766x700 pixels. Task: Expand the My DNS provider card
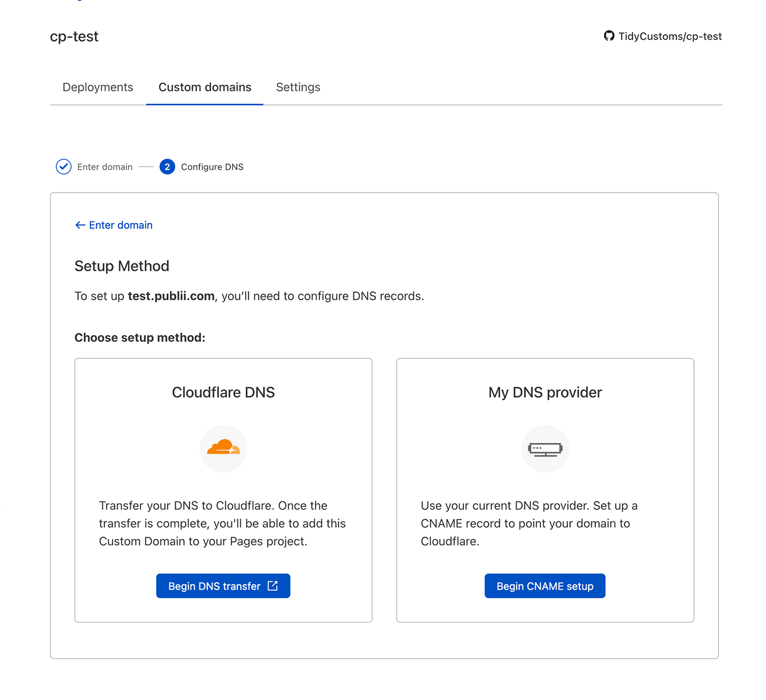click(545, 489)
